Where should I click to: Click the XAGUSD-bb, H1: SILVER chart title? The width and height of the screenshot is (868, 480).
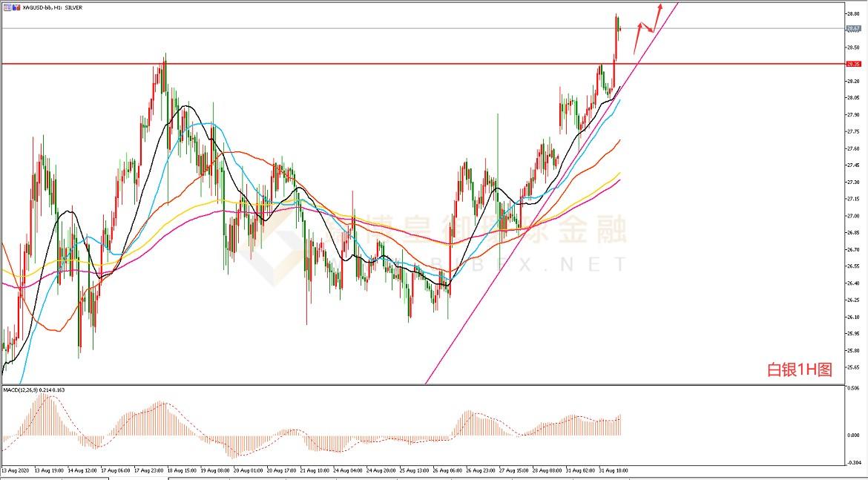53,7
